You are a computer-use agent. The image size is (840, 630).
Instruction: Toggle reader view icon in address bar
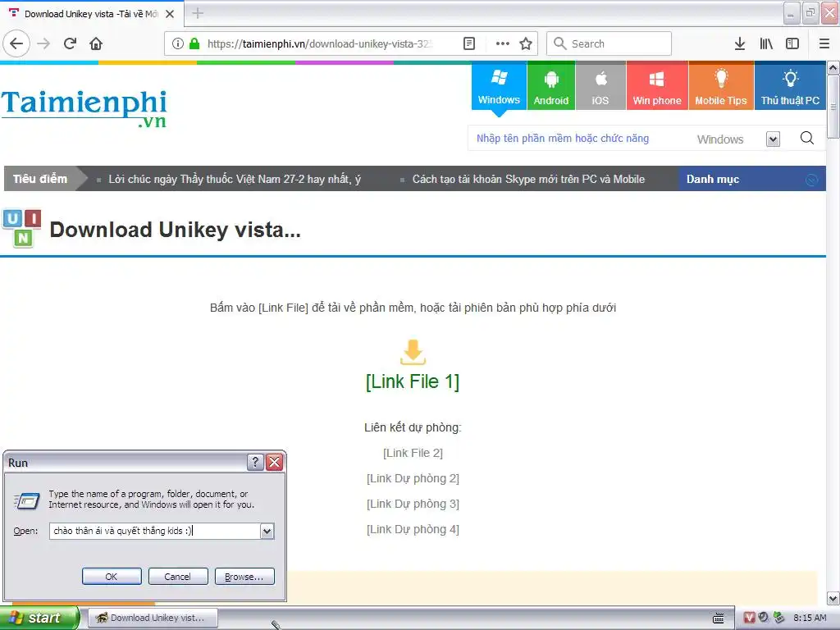[468, 43]
